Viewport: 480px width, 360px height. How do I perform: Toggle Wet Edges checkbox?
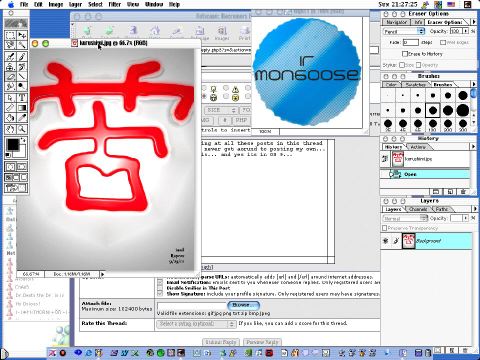tap(443, 42)
